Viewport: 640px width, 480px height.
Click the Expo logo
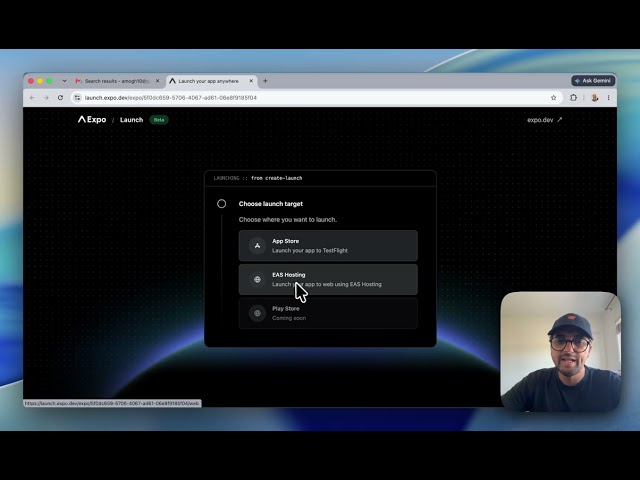click(92, 120)
